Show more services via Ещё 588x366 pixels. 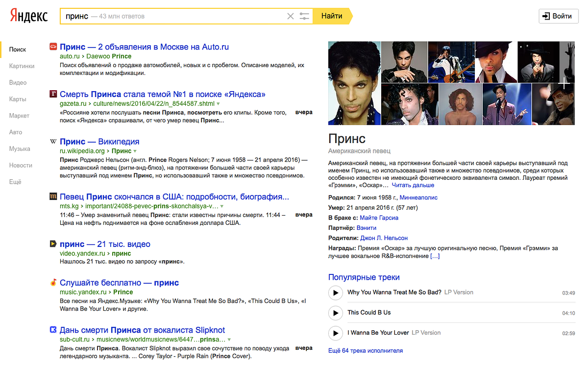click(x=15, y=182)
